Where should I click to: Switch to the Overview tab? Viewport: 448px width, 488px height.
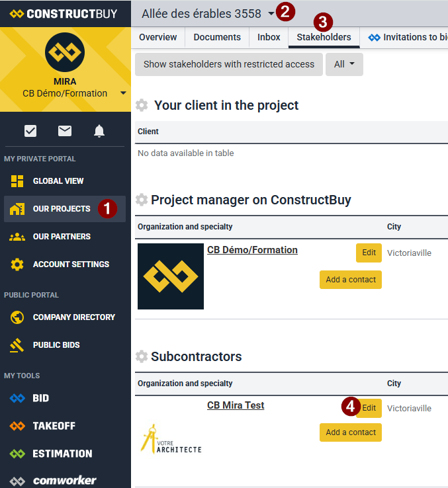(x=158, y=37)
